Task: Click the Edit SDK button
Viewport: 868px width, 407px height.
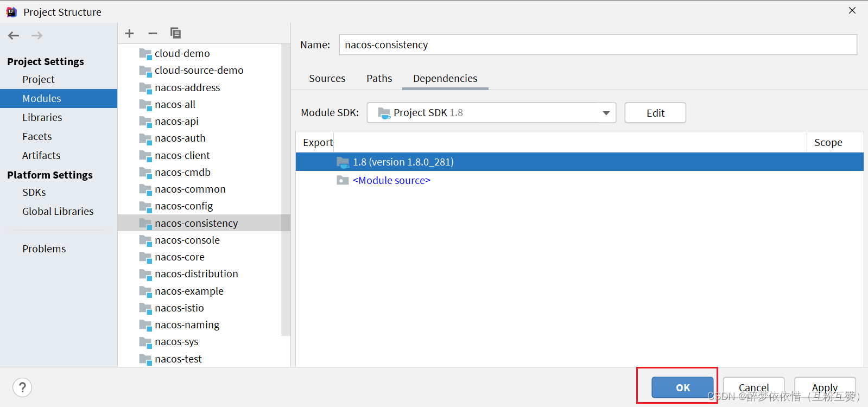Action: [x=655, y=113]
